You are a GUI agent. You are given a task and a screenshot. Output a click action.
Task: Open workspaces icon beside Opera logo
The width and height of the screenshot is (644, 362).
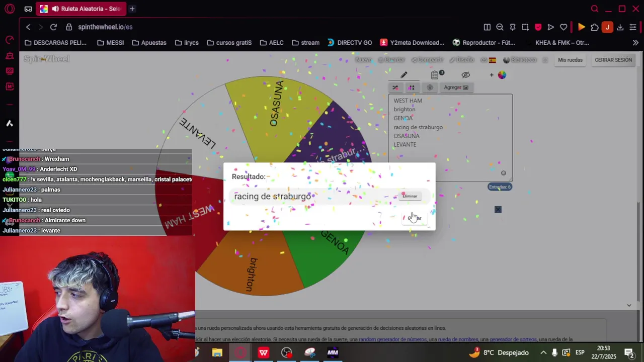tap(28, 9)
